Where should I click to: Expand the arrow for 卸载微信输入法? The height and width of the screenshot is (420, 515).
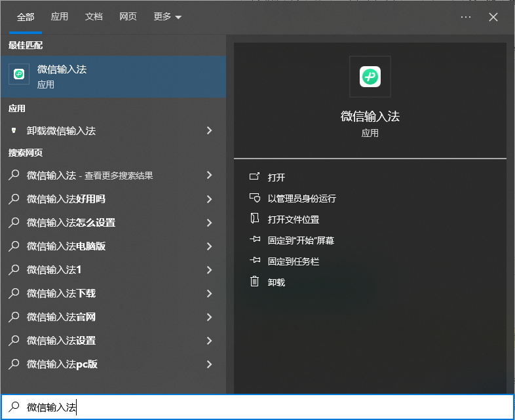(209, 130)
